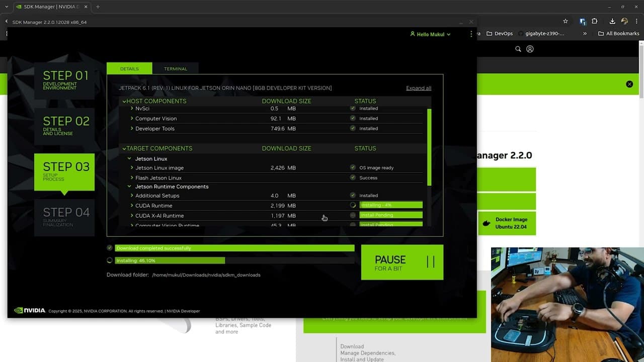The width and height of the screenshot is (644, 362).
Task: Open a new browser tab
Action: pos(98,7)
